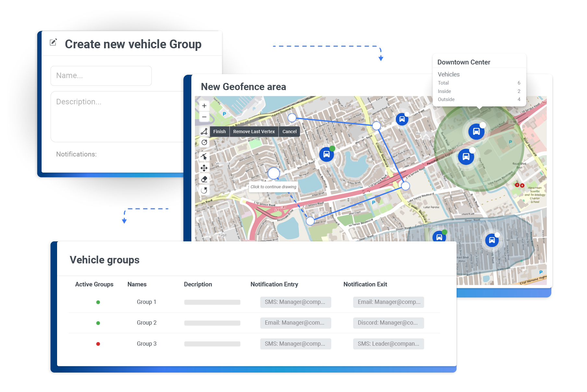This screenshot has width=587, height=392.
Task: Click the Name input field
Action: pos(101,75)
